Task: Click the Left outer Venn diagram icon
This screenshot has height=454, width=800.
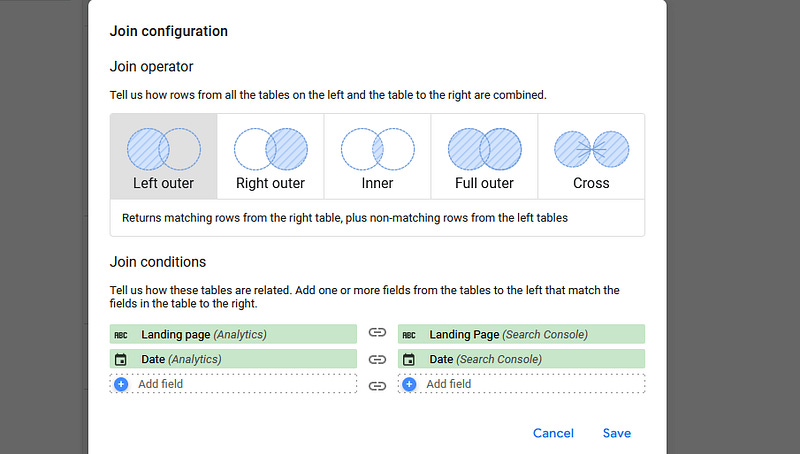Action: click(x=163, y=149)
